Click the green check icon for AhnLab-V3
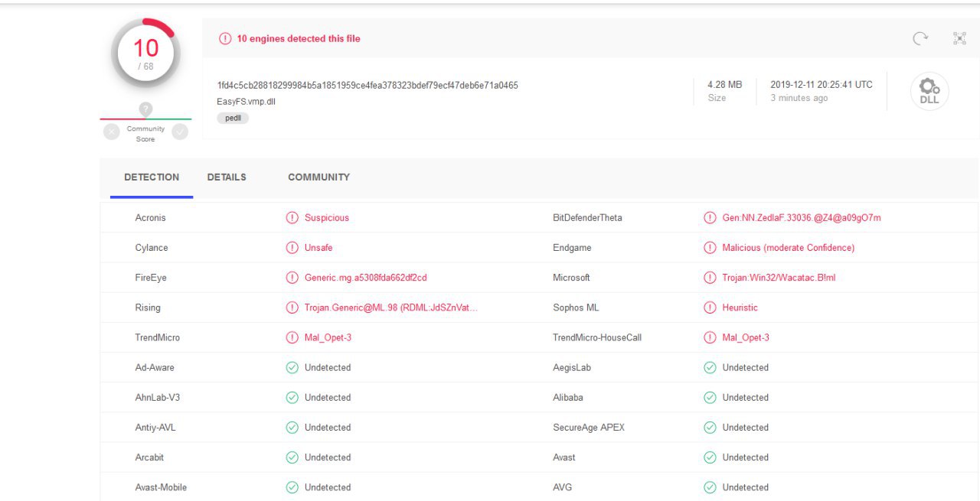This screenshot has height=501, width=980. coord(292,398)
